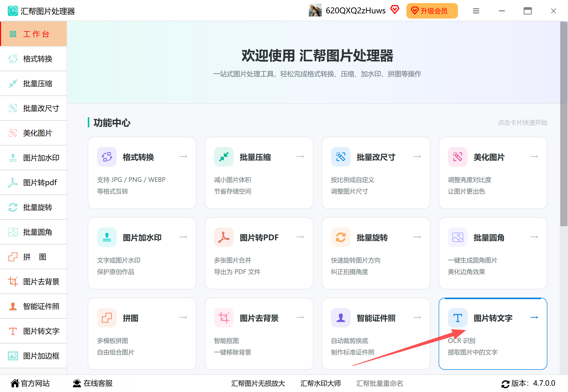Viewport: 568px width, 392px height.
Task: Open 汇帮图片无损放大 link
Action: point(258,383)
